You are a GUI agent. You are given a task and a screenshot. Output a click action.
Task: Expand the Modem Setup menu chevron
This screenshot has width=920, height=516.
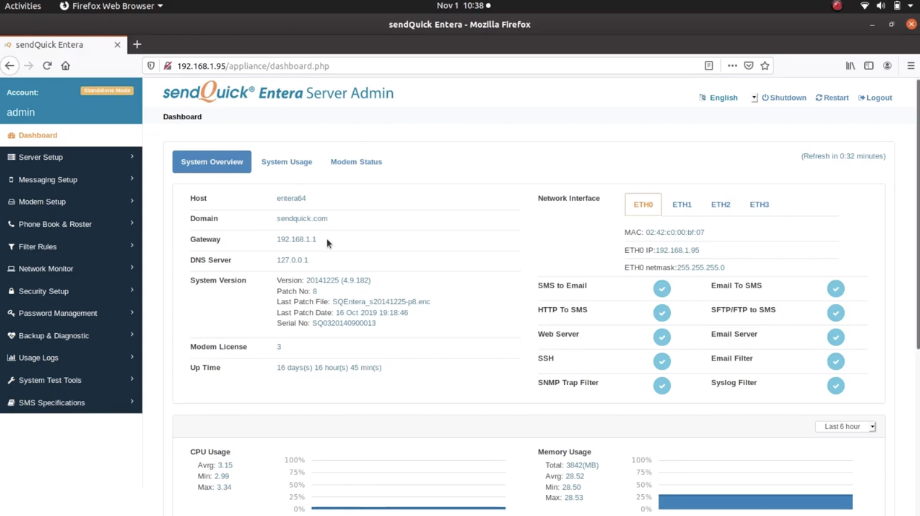point(132,201)
